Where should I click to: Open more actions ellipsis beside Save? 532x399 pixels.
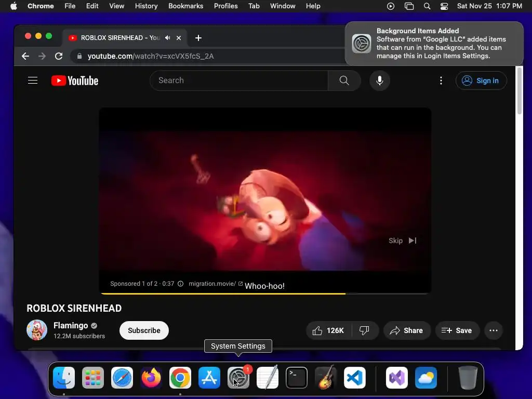coord(494,330)
